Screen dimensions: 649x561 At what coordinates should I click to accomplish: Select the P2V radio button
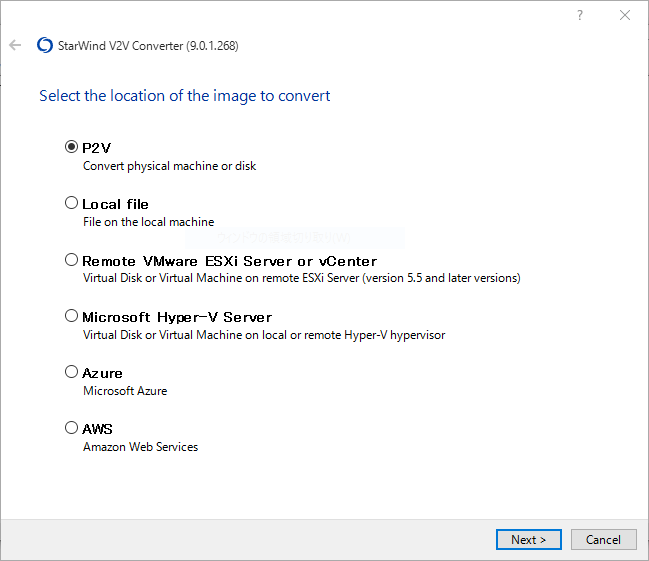click(x=71, y=147)
